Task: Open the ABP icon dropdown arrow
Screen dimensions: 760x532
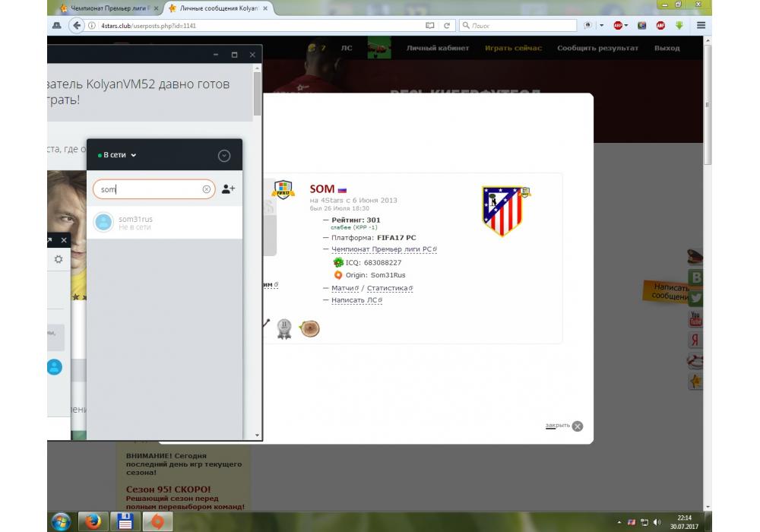Action: (x=626, y=26)
